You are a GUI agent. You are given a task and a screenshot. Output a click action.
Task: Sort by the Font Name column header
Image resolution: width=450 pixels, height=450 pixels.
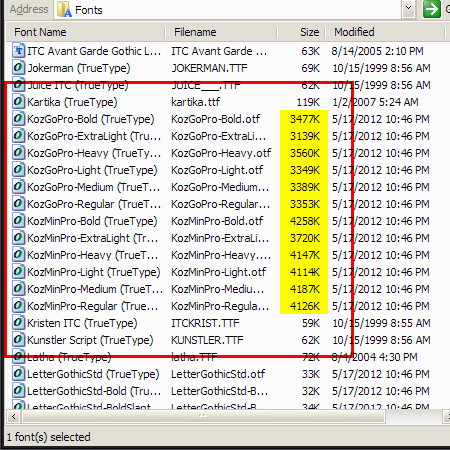86,32
